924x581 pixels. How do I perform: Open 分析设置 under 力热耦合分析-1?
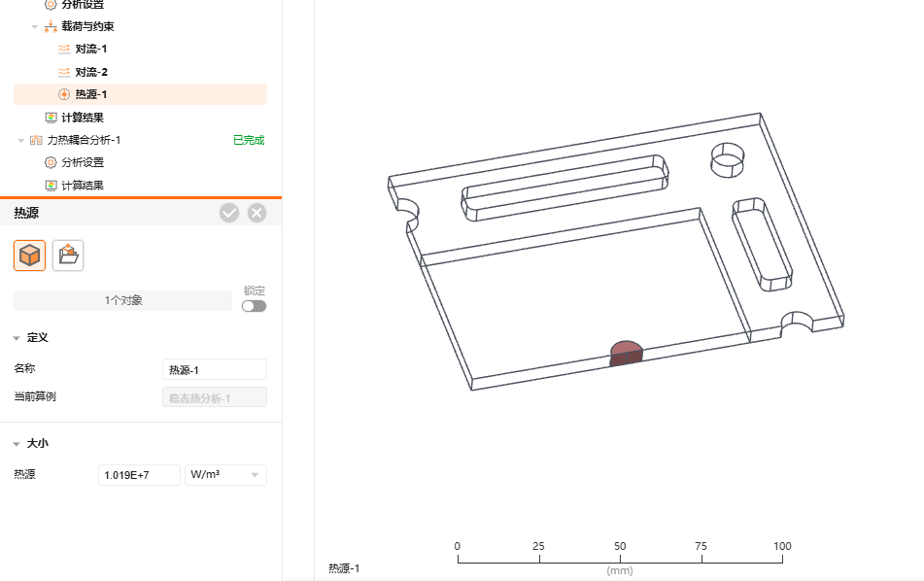click(x=83, y=162)
